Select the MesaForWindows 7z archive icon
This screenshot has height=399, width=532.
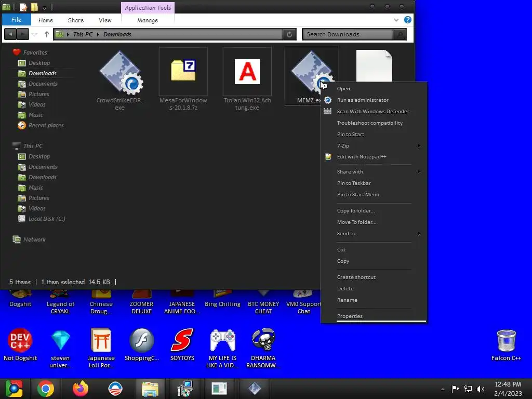(x=183, y=71)
